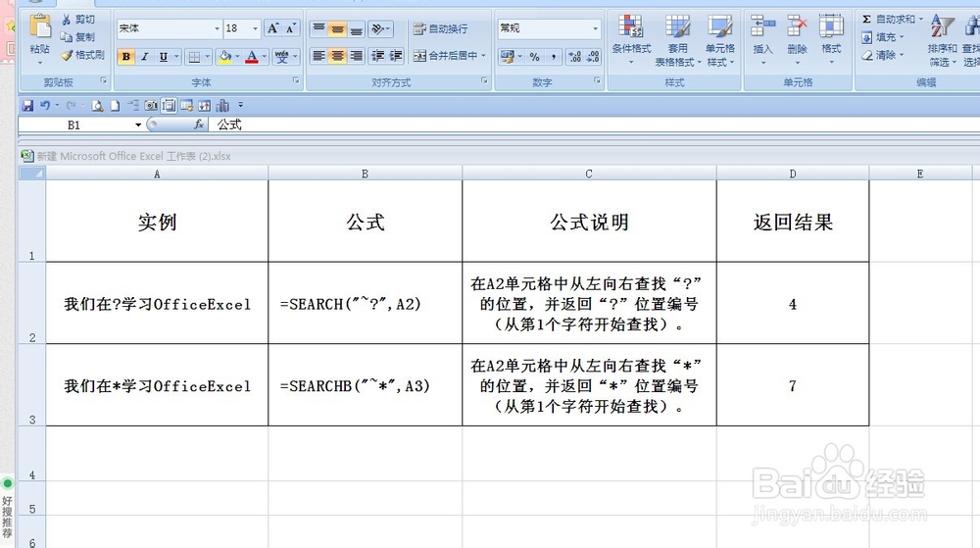This screenshot has height=548, width=980.
Task: Increase decimal places
Action: (x=574, y=57)
